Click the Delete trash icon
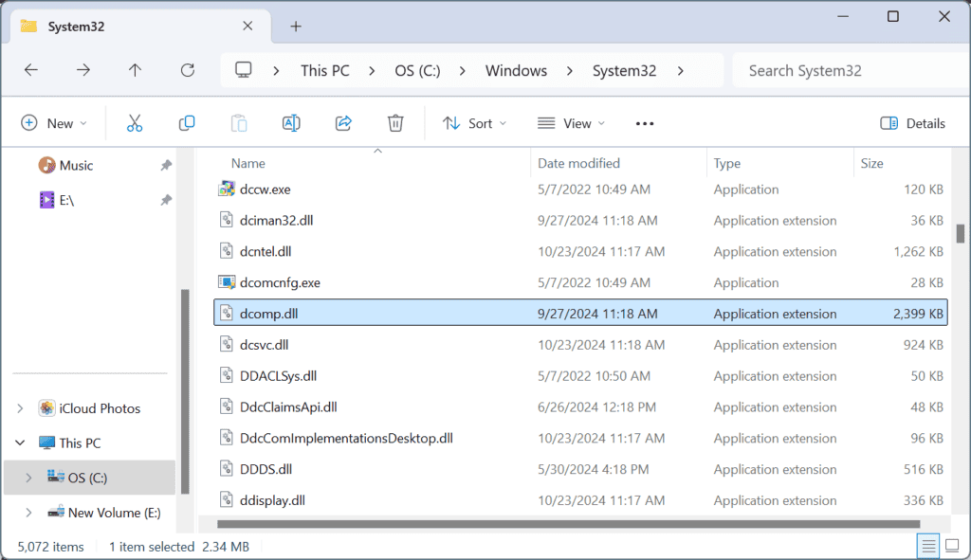Viewport: 971px width, 560px height. (x=395, y=123)
